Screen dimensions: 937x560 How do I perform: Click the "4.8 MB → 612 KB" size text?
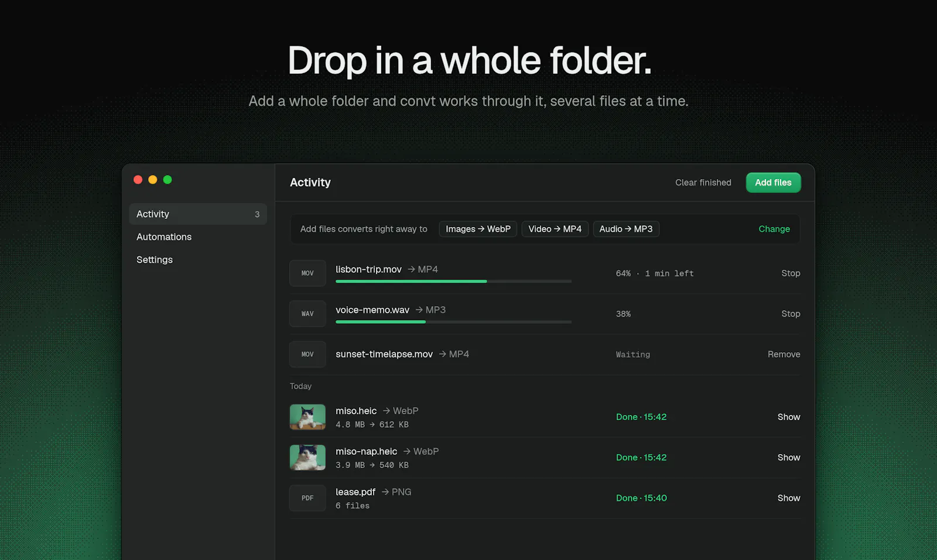372,424
